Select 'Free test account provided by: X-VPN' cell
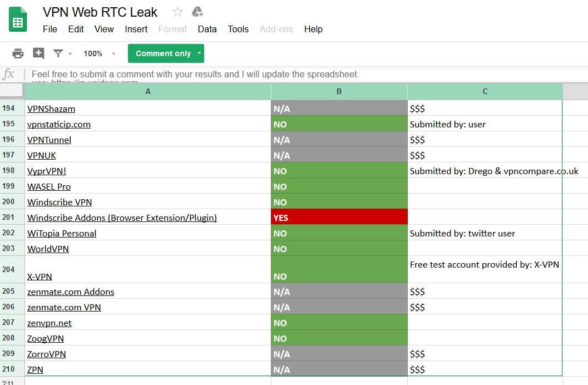 (485, 269)
